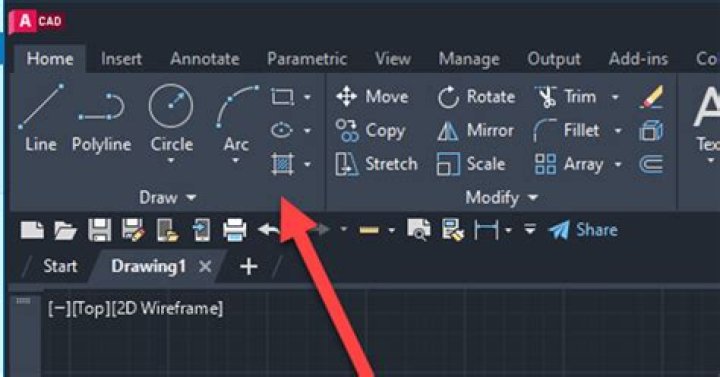Screen dimensions: 720x377
Task: Switch to the Manage ribbon tab
Action: 469,59
